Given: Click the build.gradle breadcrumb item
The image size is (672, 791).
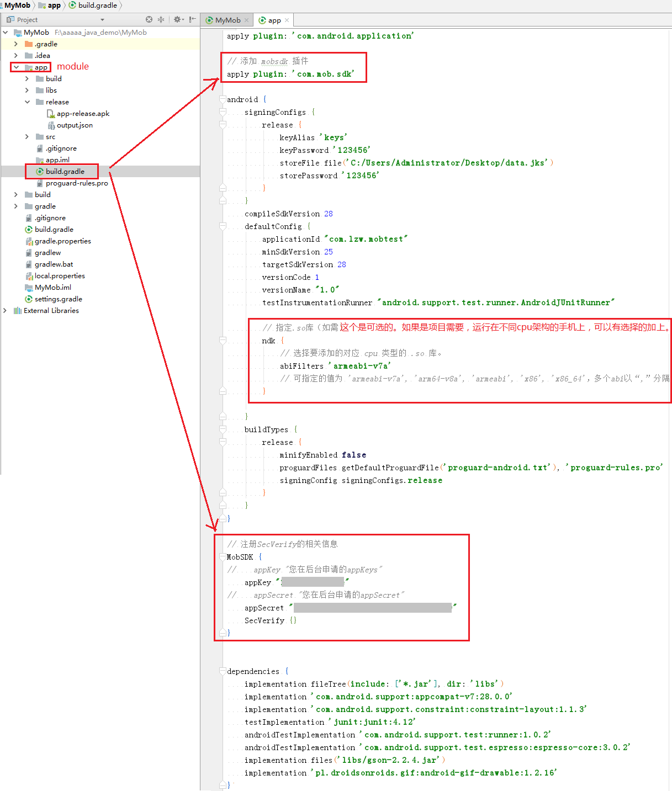Looking at the screenshot, I should (x=93, y=5).
